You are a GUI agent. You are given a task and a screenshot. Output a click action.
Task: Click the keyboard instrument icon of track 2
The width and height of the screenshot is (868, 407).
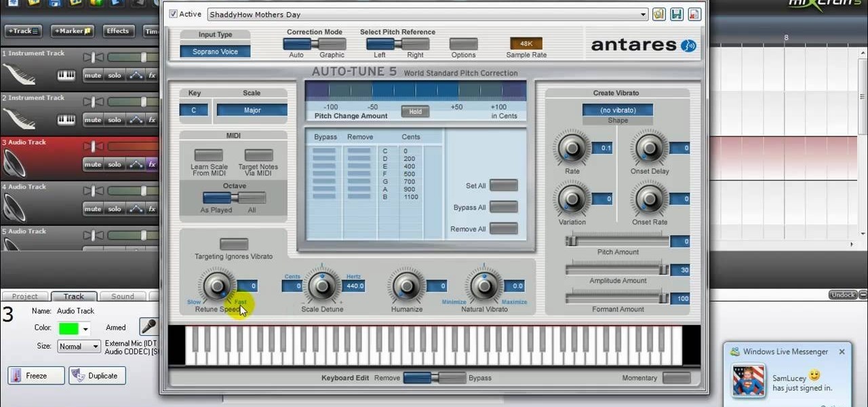[20, 119]
